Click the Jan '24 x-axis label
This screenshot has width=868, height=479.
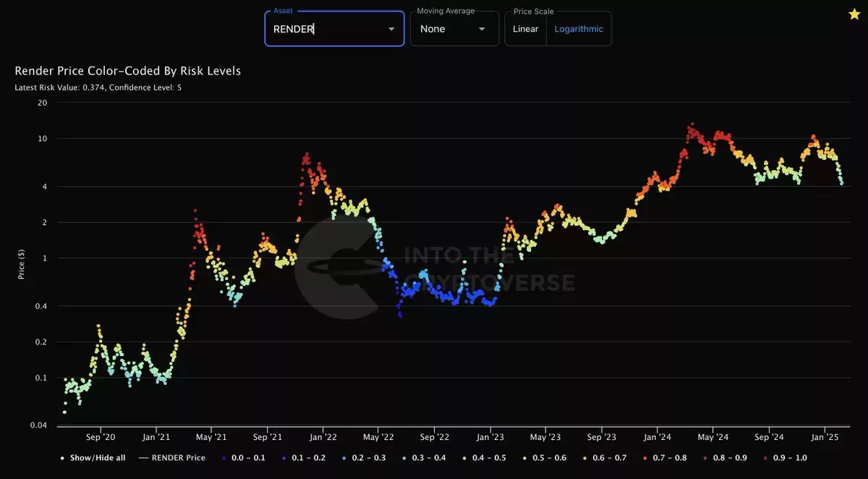click(658, 437)
